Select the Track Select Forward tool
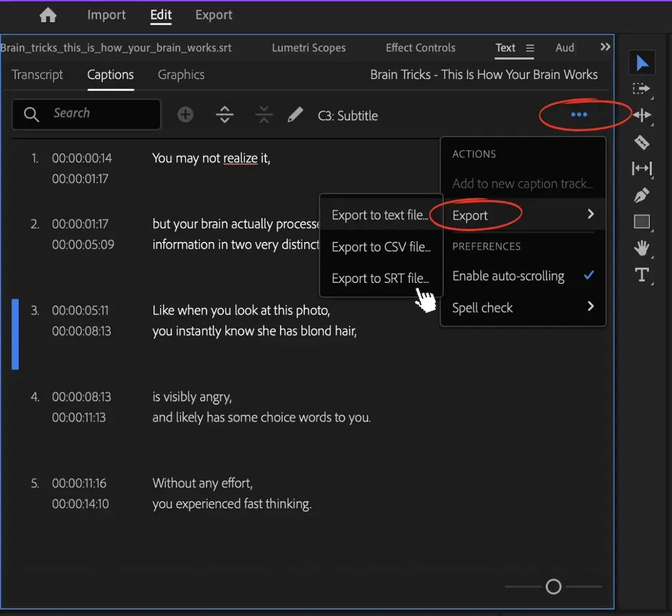The width and height of the screenshot is (672, 616). tap(642, 89)
